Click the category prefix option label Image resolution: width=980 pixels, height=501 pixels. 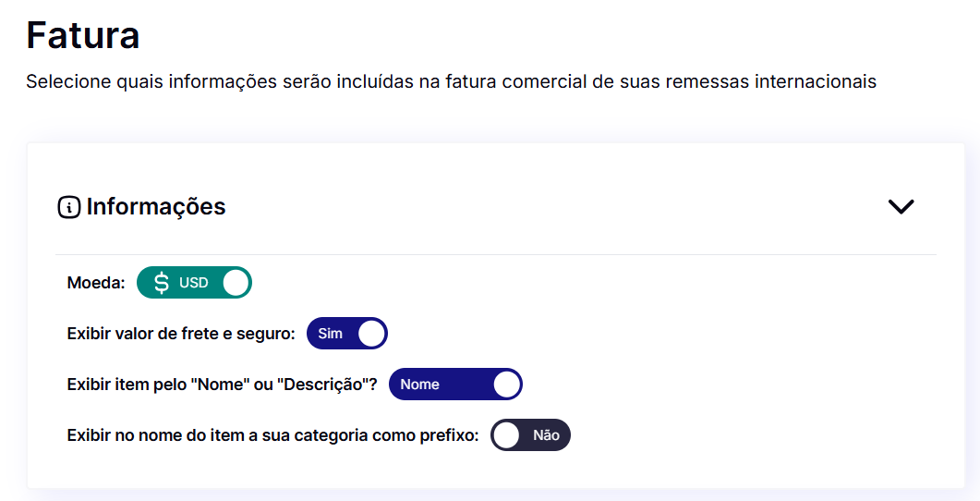tap(272, 435)
